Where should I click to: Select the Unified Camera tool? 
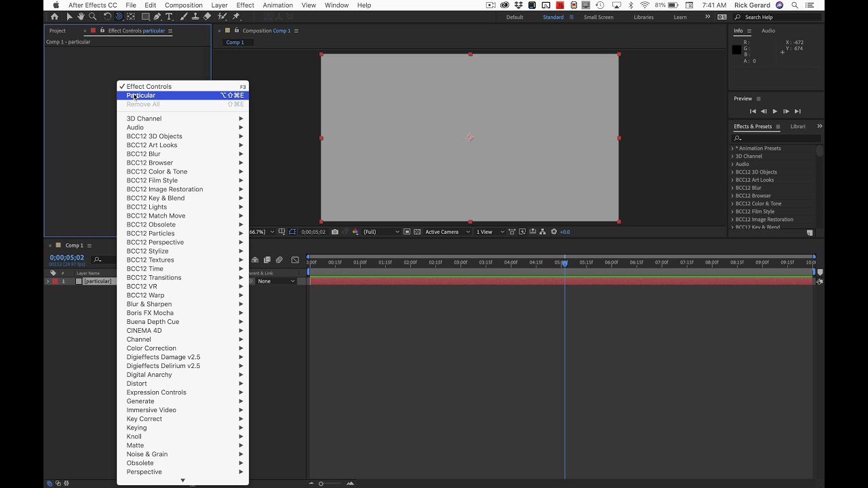pos(119,17)
